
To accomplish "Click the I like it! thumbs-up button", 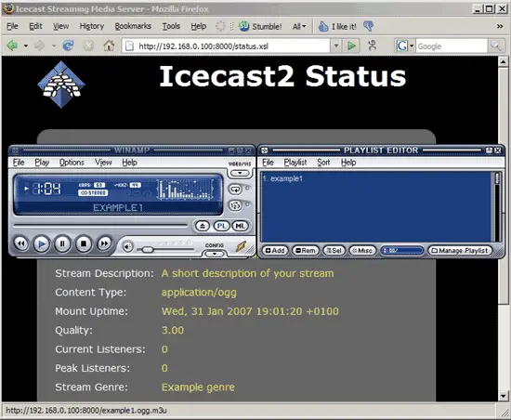I will (337, 26).
